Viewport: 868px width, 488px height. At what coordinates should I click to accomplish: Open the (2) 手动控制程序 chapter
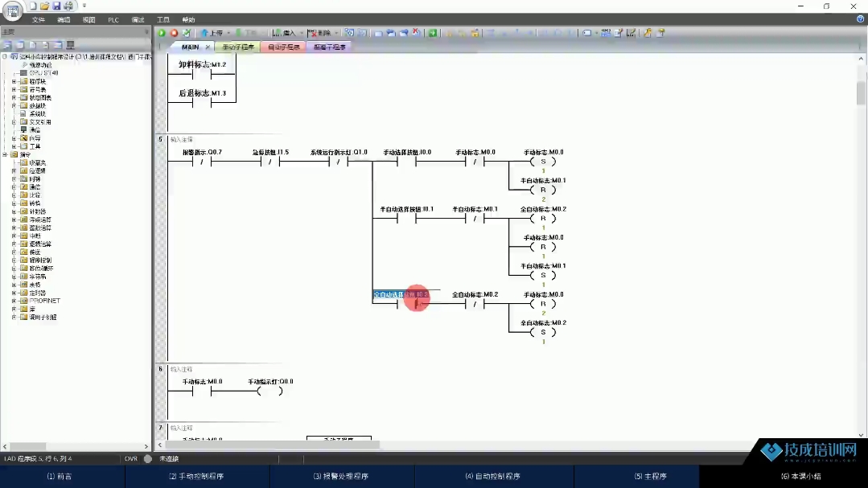pyautogui.click(x=196, y=477)
